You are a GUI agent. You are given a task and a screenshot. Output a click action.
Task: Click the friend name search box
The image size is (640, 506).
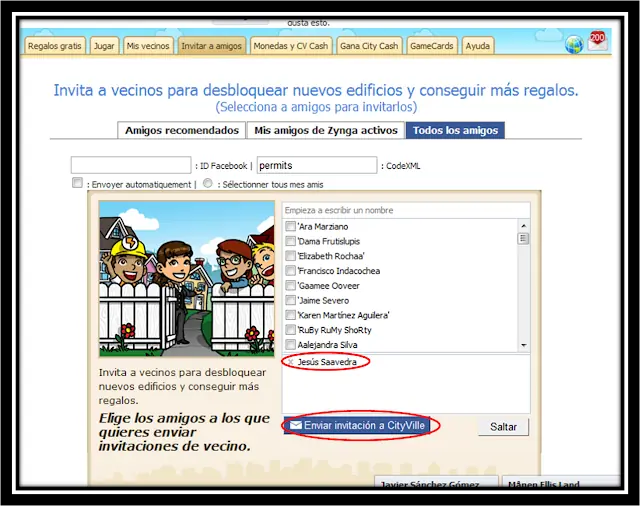coord(406,210)
